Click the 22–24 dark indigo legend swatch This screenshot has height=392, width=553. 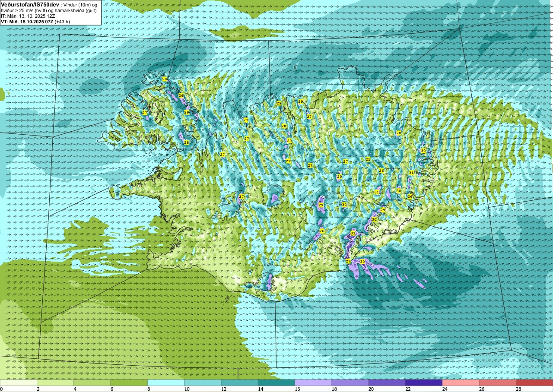click(424, 383)
